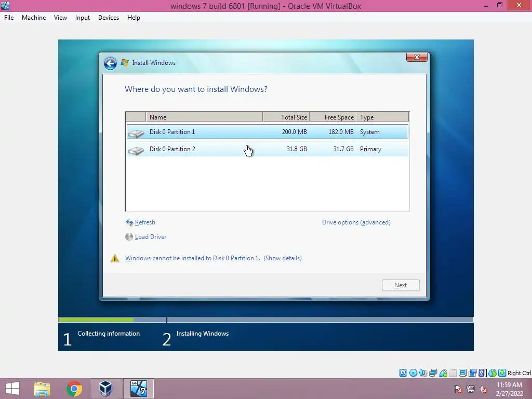
Task: Open the Devices menu
Action: coord(109,18)
